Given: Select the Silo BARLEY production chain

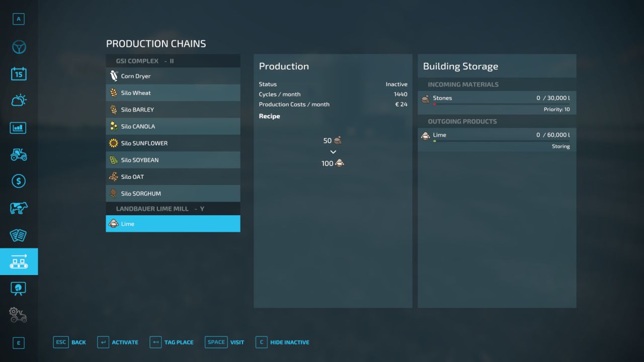Looking at the screenshot, I should (173, 110).
